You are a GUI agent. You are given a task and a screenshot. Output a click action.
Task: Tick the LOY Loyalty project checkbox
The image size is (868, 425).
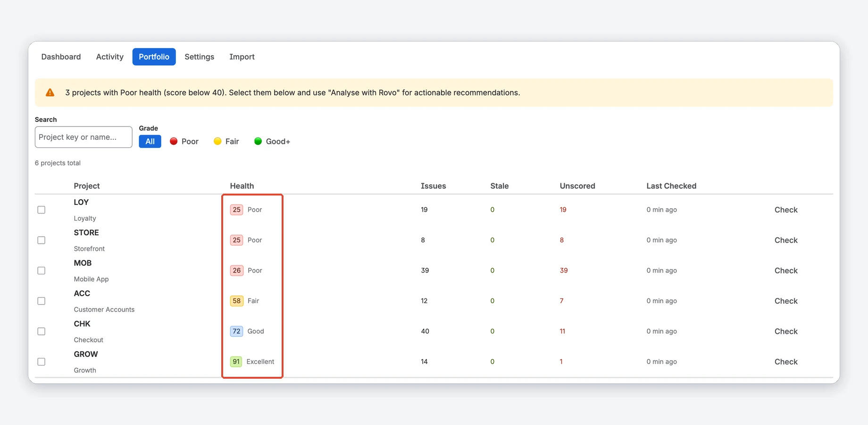point(42,210)
